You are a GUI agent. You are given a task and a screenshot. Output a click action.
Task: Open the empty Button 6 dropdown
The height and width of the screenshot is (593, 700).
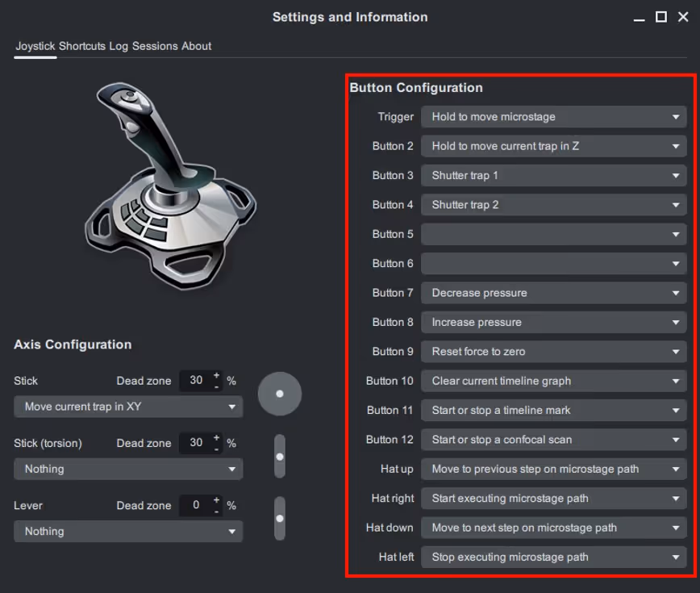(x=553, y=264)
